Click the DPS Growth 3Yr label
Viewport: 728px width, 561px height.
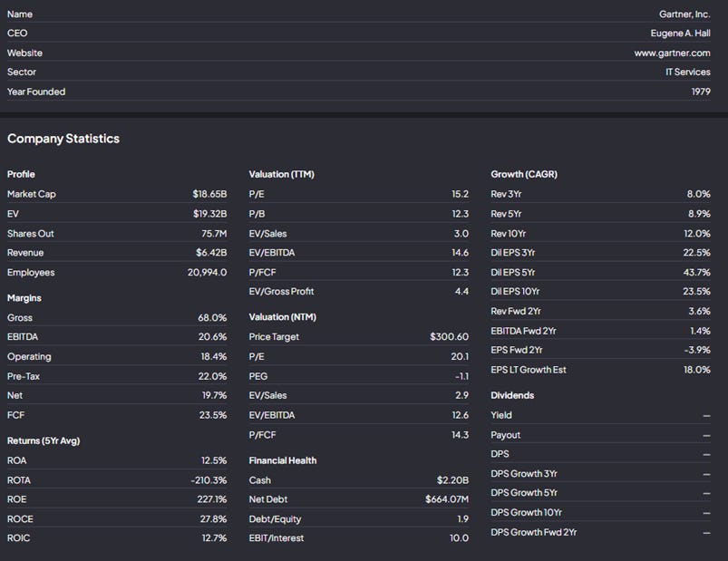[x=524, y=474]
